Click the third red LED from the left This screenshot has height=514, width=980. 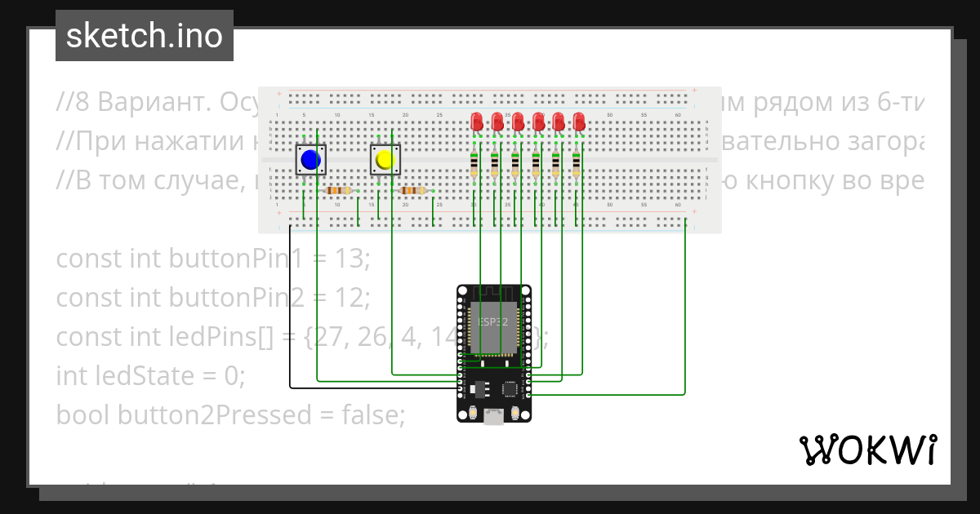(516, 120)
